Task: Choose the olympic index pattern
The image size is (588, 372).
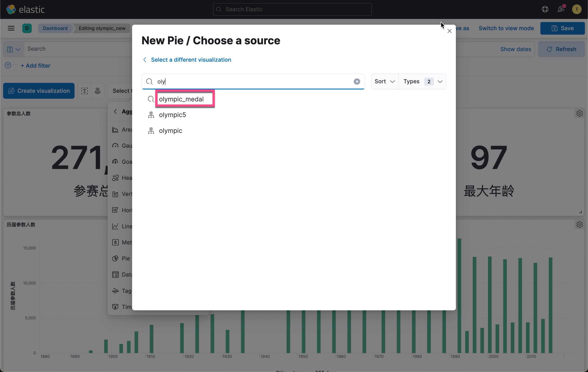Action: click(170, 131)
